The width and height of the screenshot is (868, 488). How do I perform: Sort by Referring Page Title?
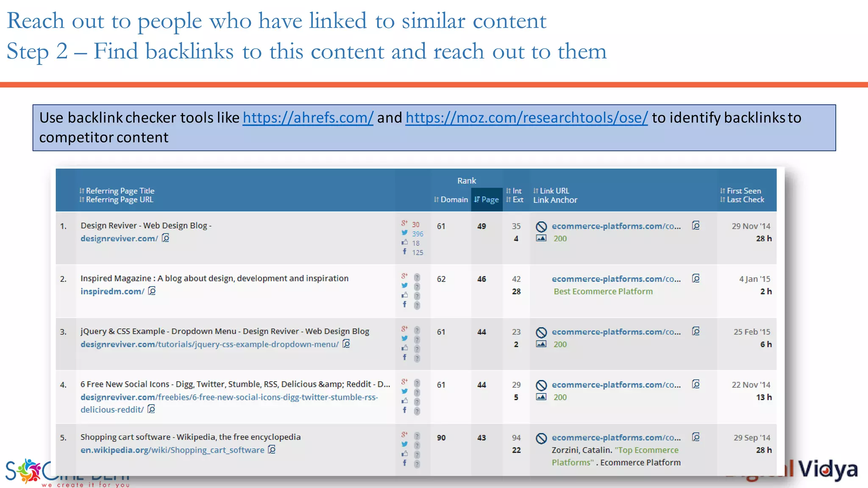tap(117, 191)
